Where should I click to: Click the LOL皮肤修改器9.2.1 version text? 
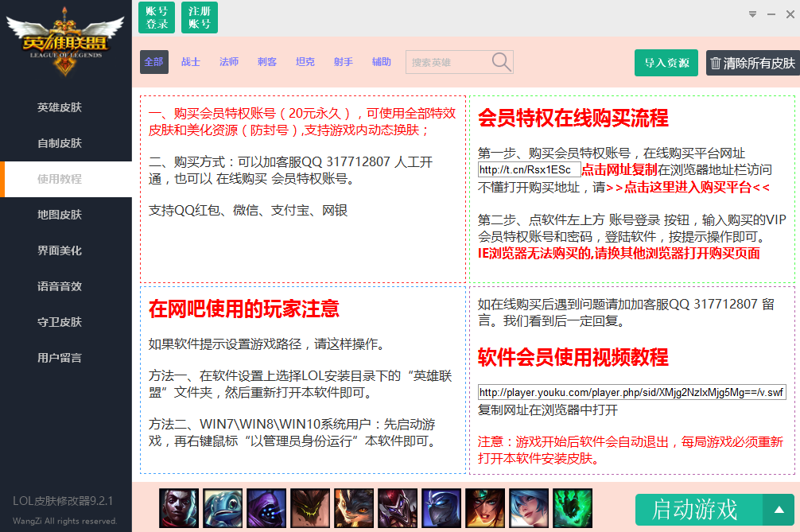(63, 502)
